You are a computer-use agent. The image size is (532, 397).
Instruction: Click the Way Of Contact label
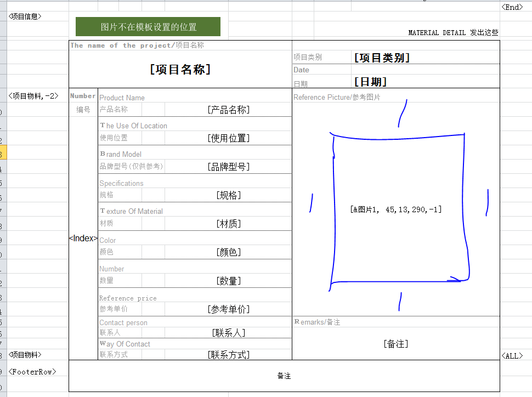(125, 344)
